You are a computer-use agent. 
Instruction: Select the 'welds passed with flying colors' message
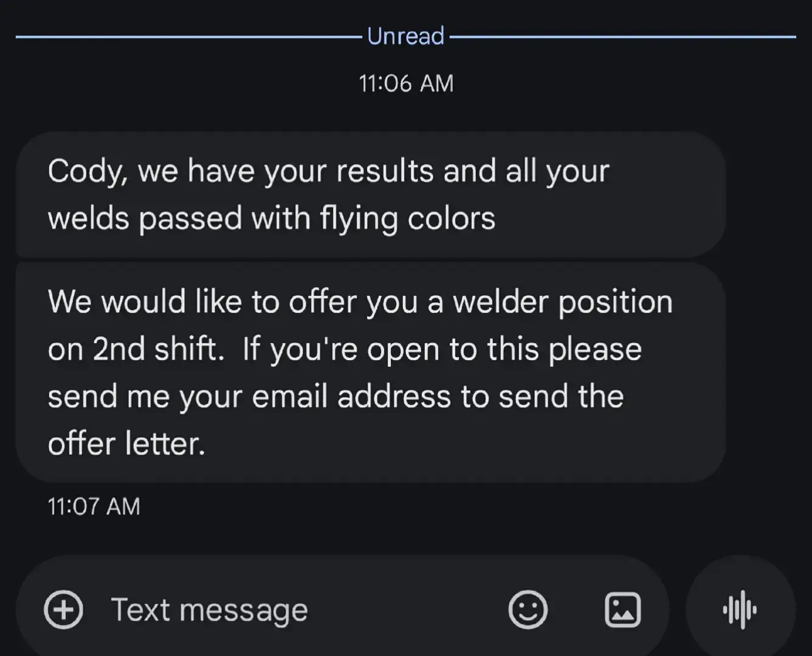pyautogui.click(x=371, y=195)
